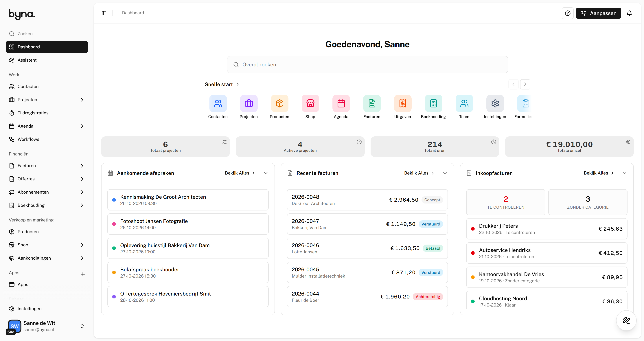Collapse Aankomende afspraken widget
The image size is (644, 341).
266,173
